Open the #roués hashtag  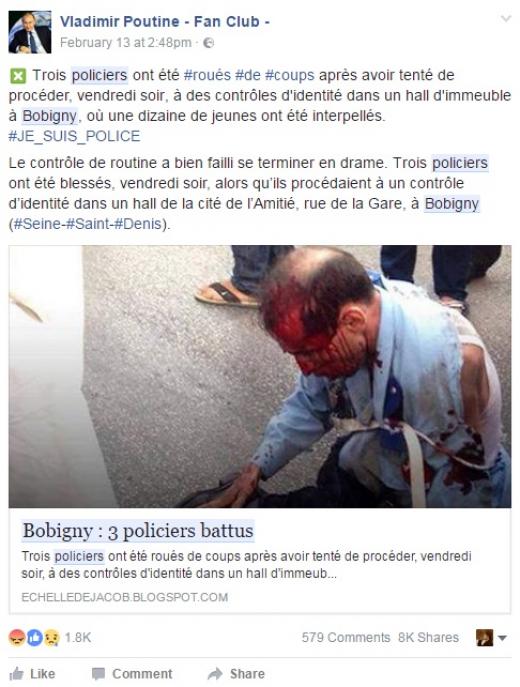(x=207, y=75)
